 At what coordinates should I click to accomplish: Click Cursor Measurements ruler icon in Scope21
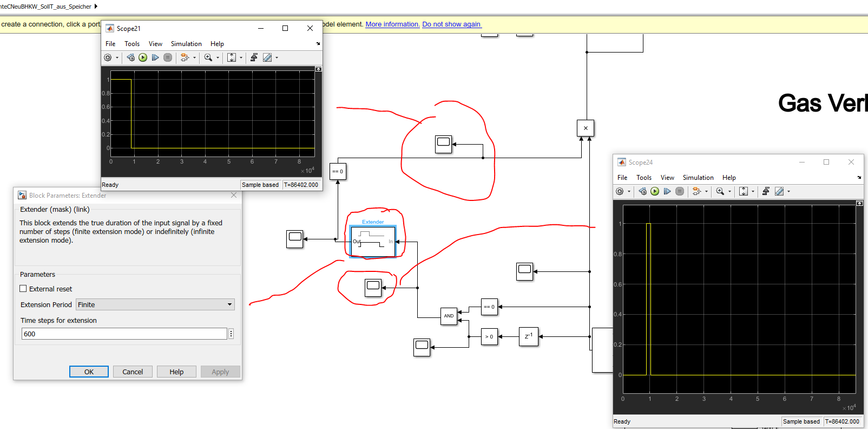point(267,57)
